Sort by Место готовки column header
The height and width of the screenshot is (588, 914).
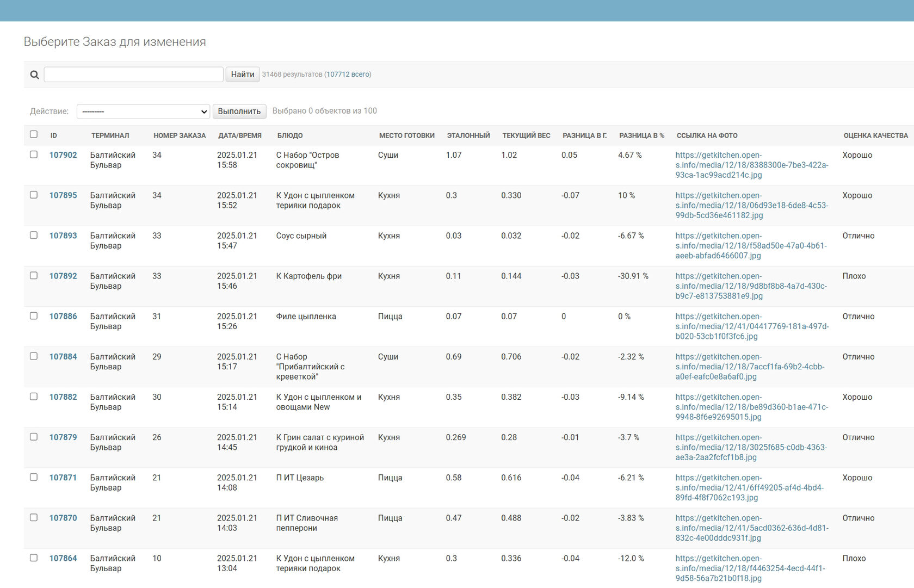[x=407, y=135]
